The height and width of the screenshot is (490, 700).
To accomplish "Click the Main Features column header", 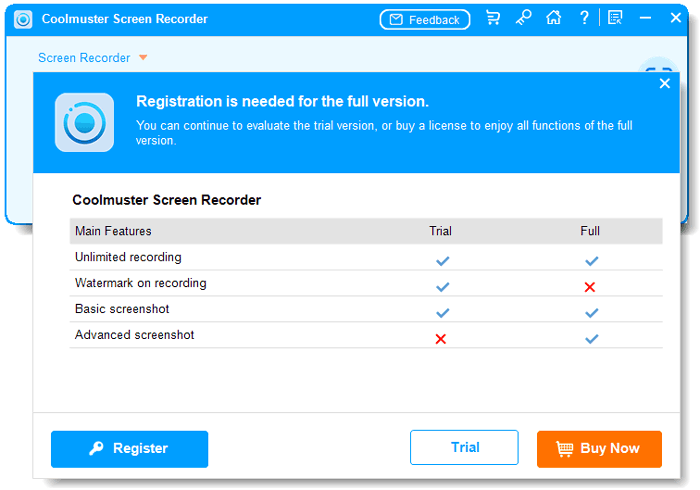I will click(113, 231).
